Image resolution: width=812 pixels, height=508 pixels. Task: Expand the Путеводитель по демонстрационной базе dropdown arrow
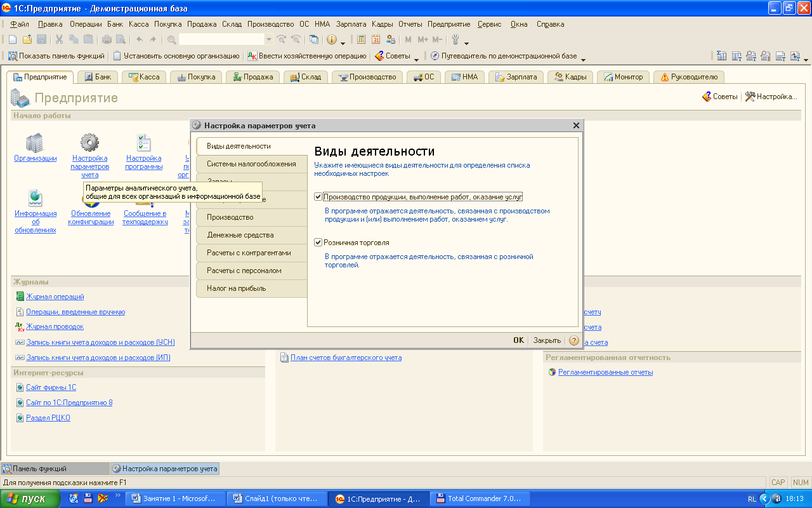[x=583, y=58]
